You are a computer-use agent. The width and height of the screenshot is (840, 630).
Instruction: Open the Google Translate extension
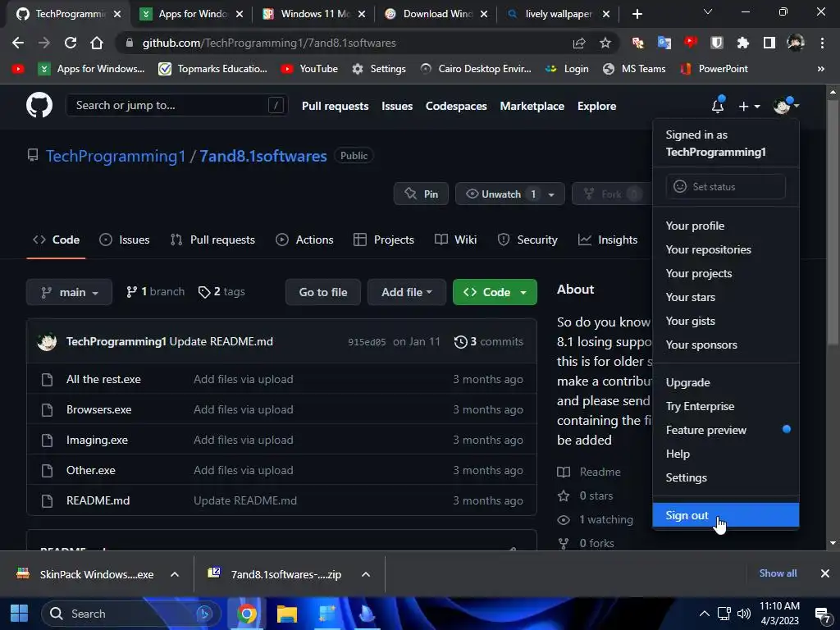coord(664,43)
